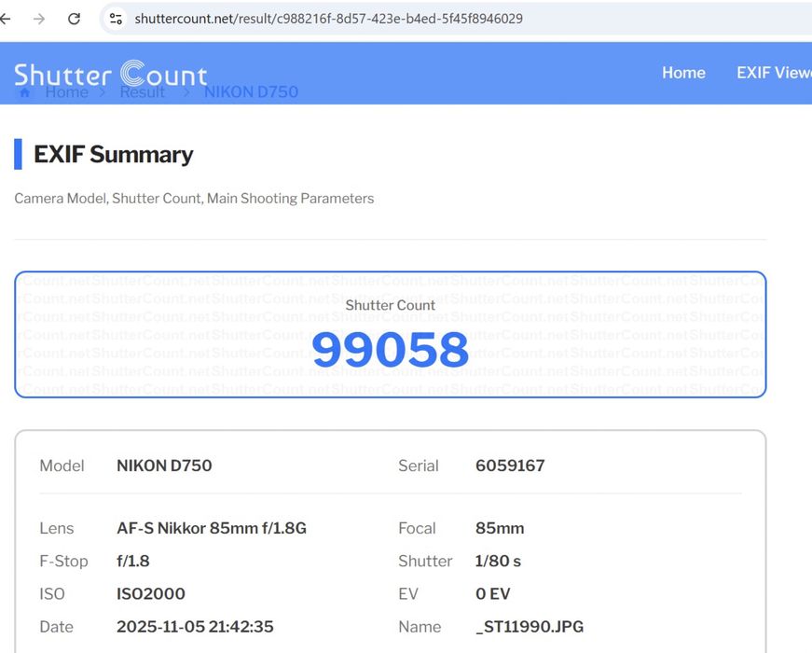This screenshot has width=812, height=653.
Task: Click the F-Stop value f/1.8
Action: click(133, 562)
